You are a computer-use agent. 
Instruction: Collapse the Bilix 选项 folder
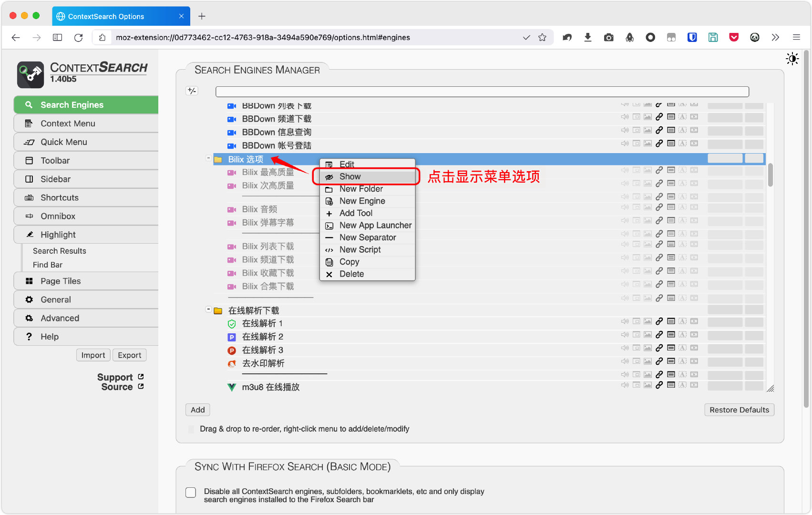(x=208, y=158)
